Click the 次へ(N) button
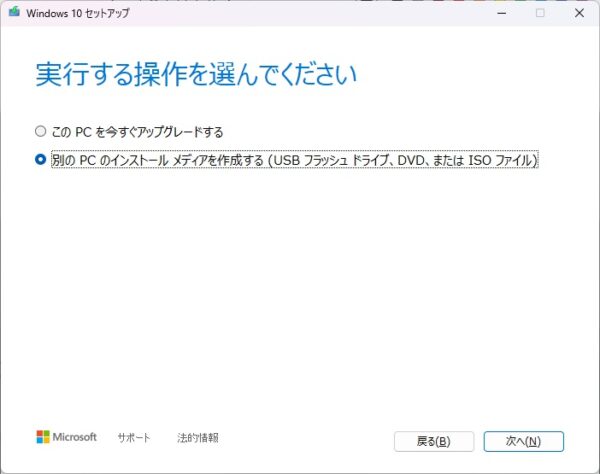Screen dimensions: 600x474 pos(523,441)
